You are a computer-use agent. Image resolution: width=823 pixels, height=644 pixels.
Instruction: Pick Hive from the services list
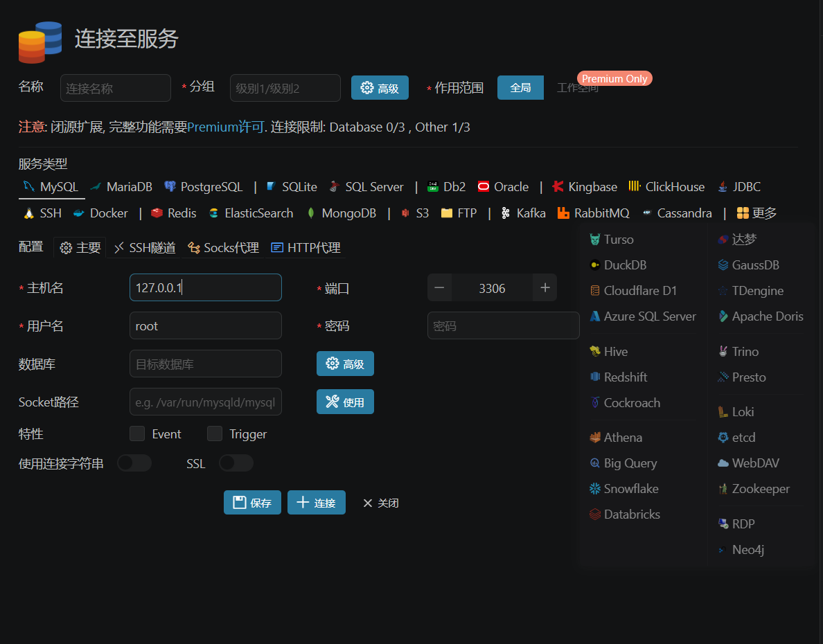click(x=608, y=352)
